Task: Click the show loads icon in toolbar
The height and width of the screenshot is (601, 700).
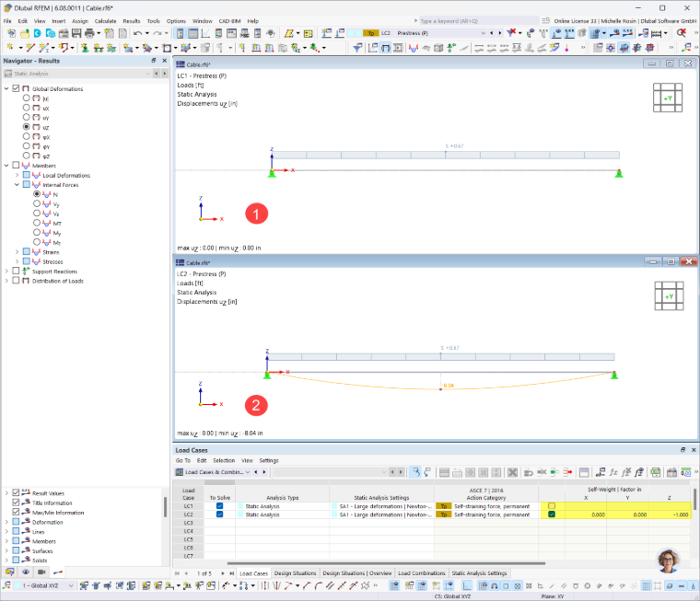Action: tap(556, 32)
